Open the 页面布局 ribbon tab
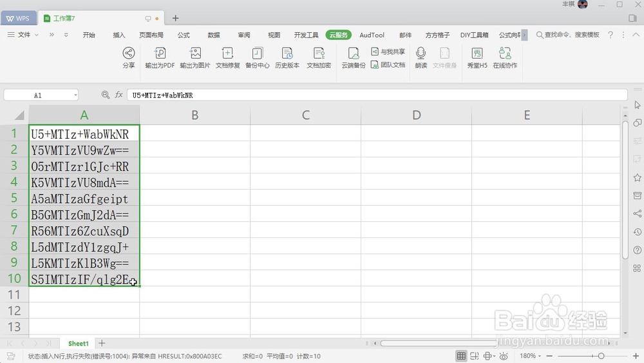 tap(151, 35)
